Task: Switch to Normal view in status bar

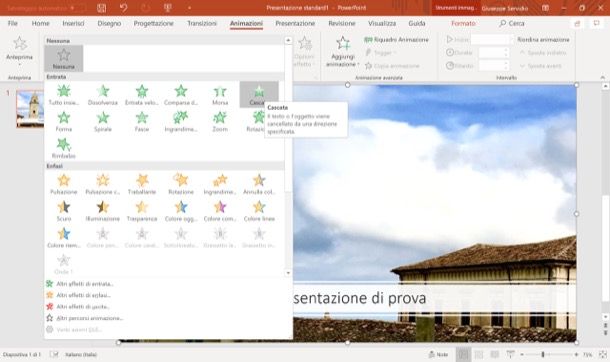Action: (x=463, y=354)
